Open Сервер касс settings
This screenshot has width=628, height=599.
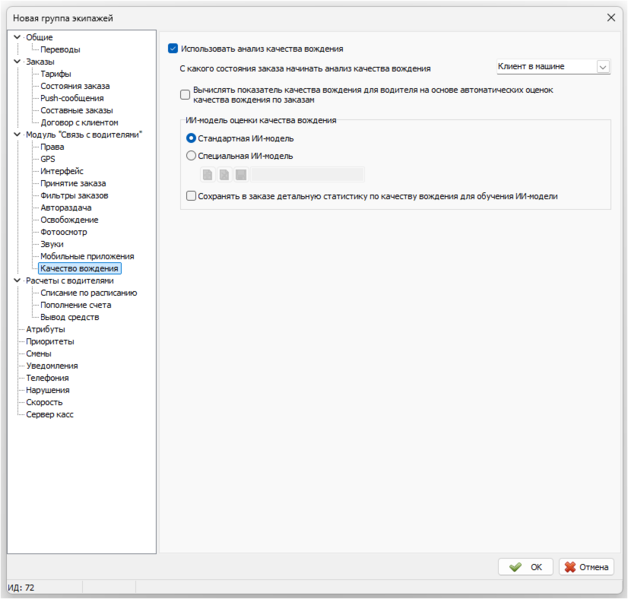(50, 414)
